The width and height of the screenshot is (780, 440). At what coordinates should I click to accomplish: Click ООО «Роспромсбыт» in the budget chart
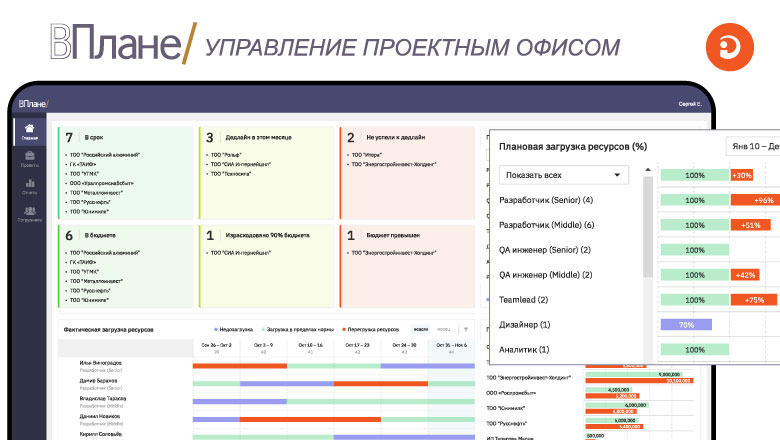[x=511, y=393]
